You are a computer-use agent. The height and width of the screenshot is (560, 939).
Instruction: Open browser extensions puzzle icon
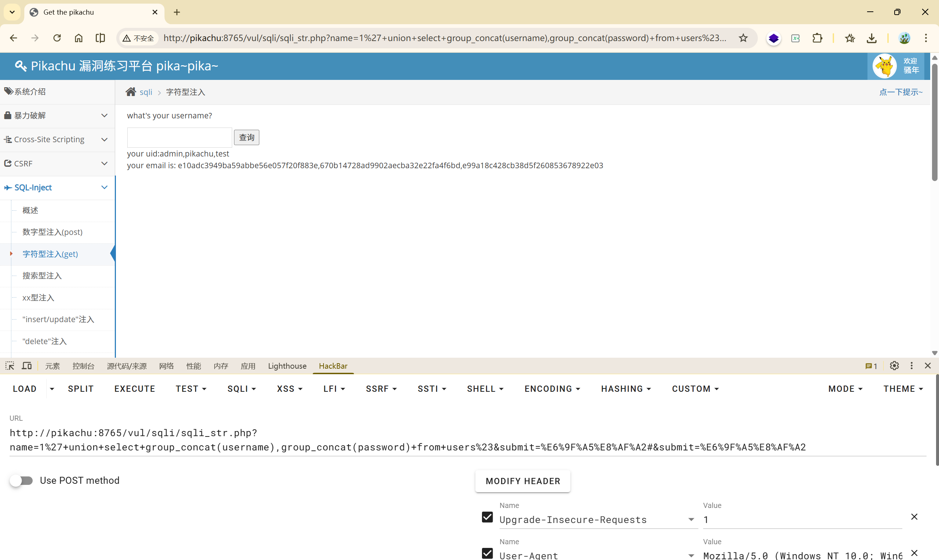coord(818,38)
